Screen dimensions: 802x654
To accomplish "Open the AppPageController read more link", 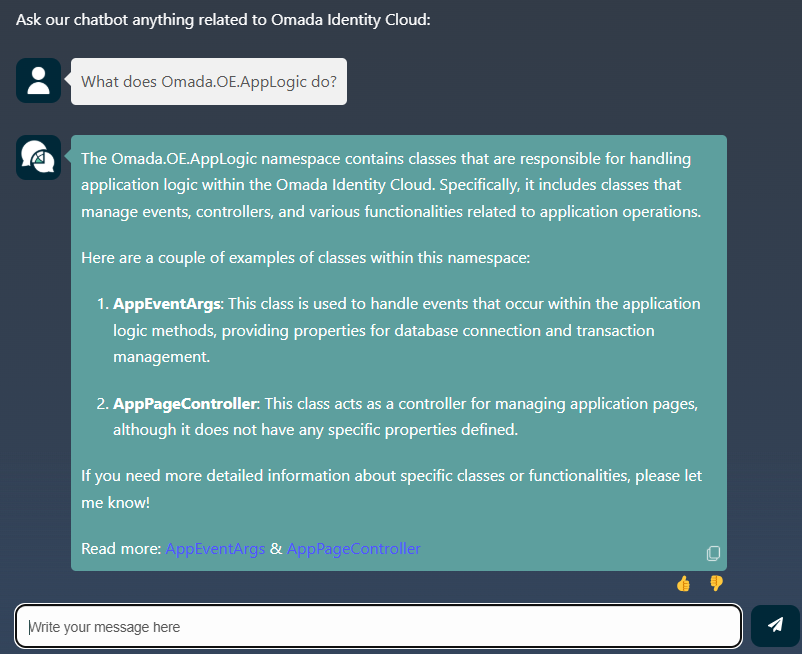I will click(353, 549).
